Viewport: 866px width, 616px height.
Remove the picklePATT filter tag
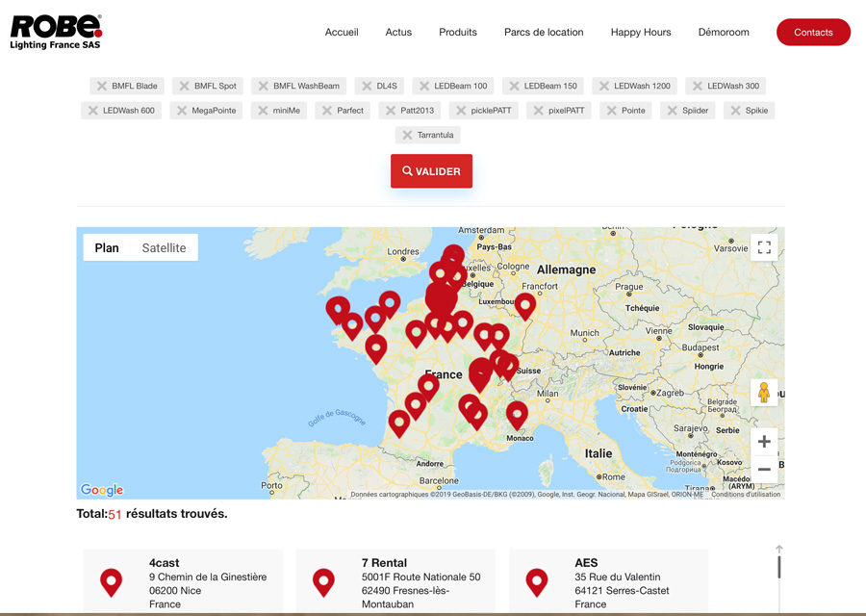click(461, 111)
